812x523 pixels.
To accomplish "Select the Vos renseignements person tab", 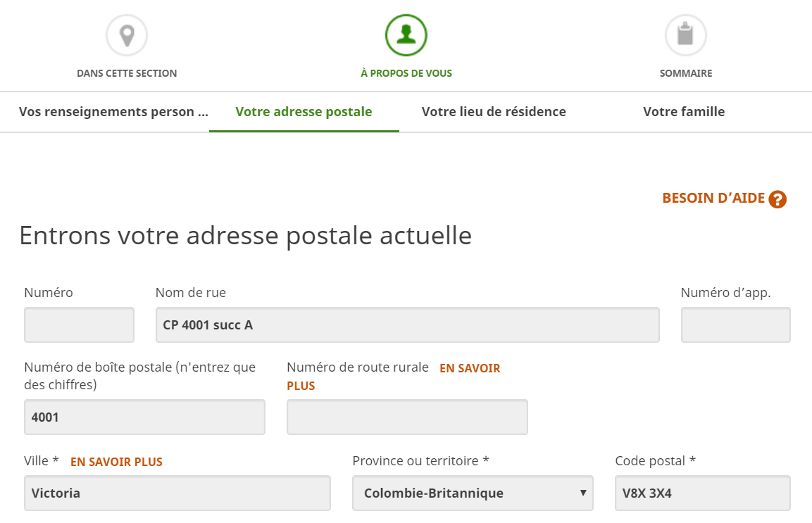I will [113, 111].
